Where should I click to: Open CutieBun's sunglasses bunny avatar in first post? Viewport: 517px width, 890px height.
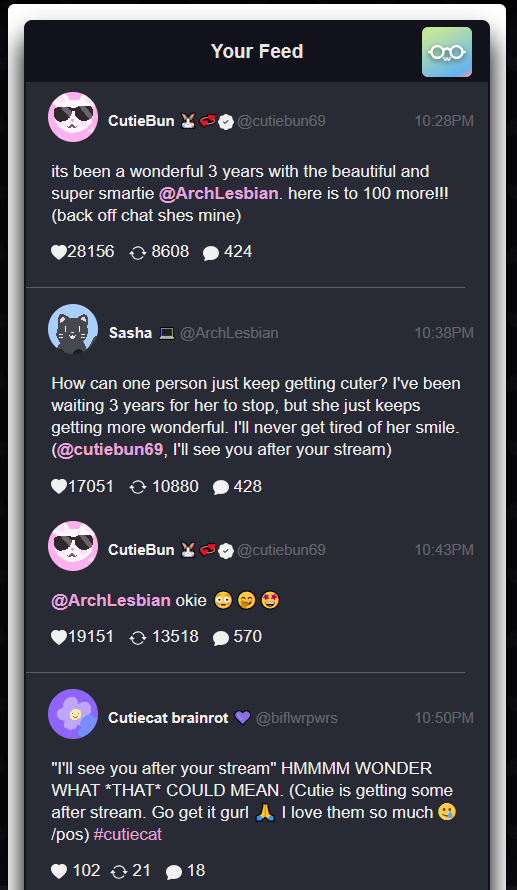pyautogui.click(x=73, y=117)
